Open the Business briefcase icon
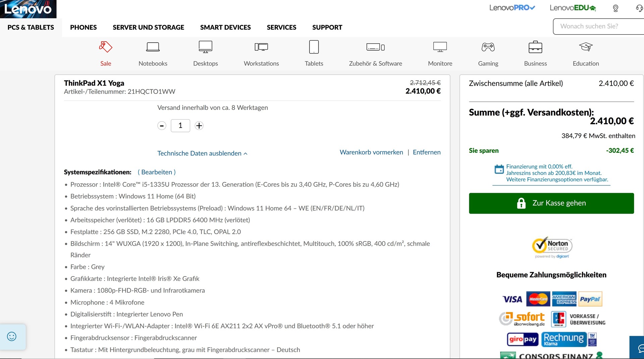644x359 pixels. coord(535,47)
